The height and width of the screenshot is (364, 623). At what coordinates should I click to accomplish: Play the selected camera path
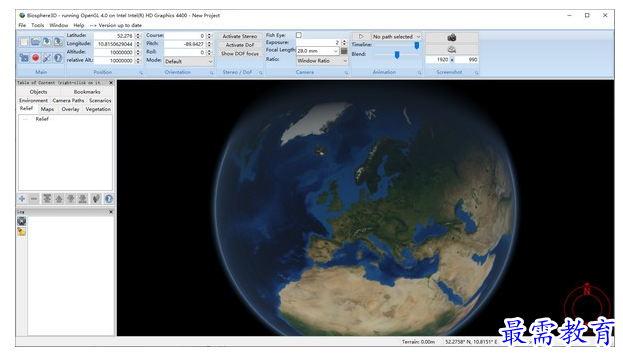(x=361, y=36)
